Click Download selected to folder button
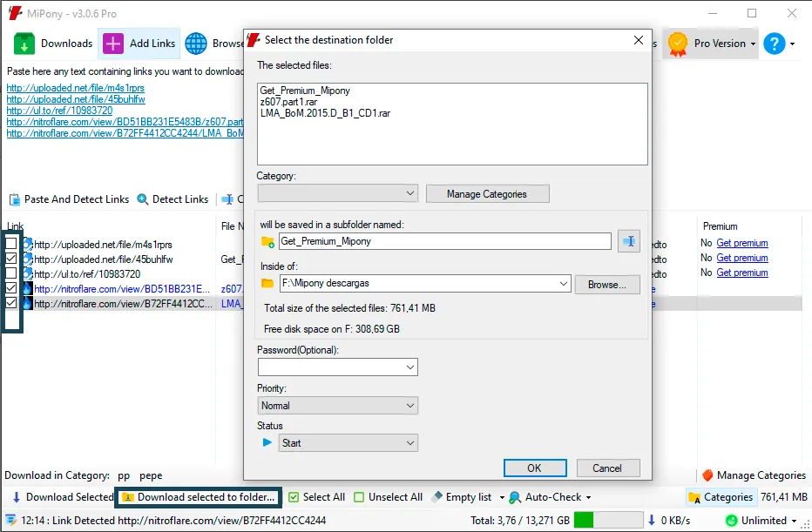 pos(199,497)
